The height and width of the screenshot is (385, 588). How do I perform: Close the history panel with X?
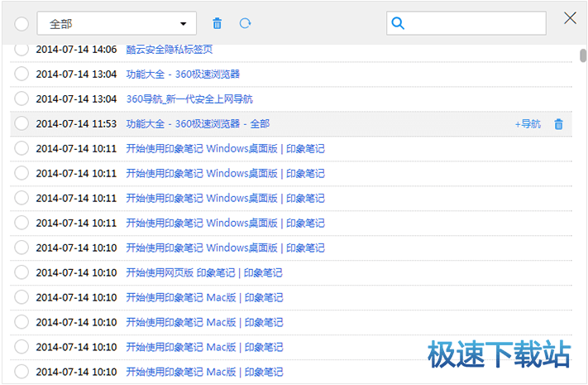click(570, 17)
